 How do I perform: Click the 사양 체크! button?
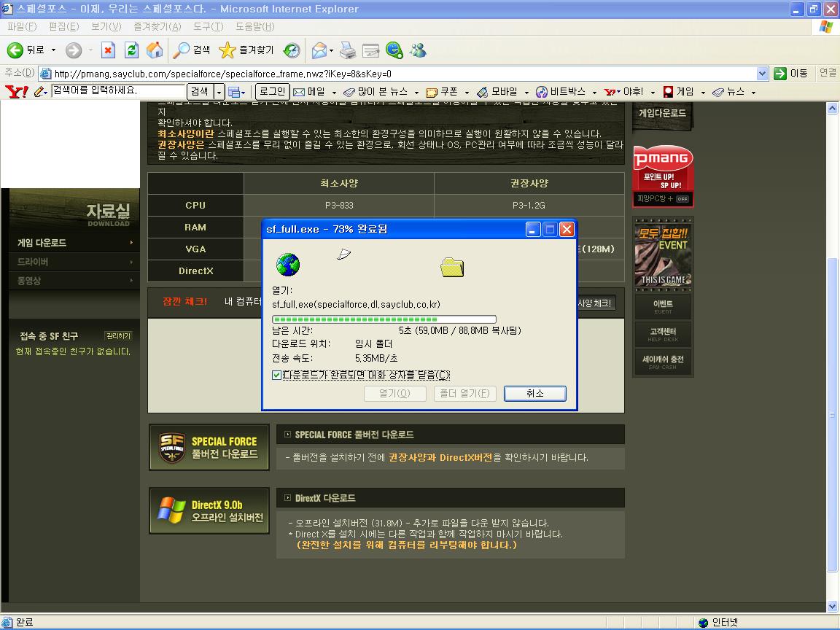click(x=595, y=303)
